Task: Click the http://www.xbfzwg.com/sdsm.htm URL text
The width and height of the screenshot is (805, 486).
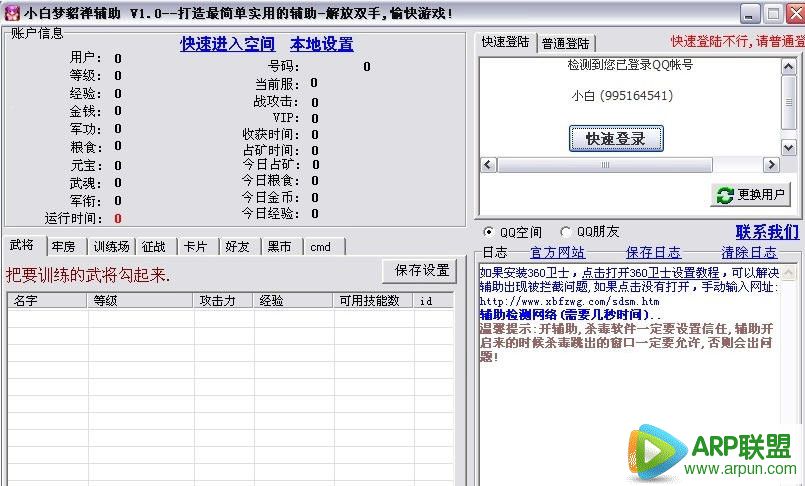Action: click(569, 301)
